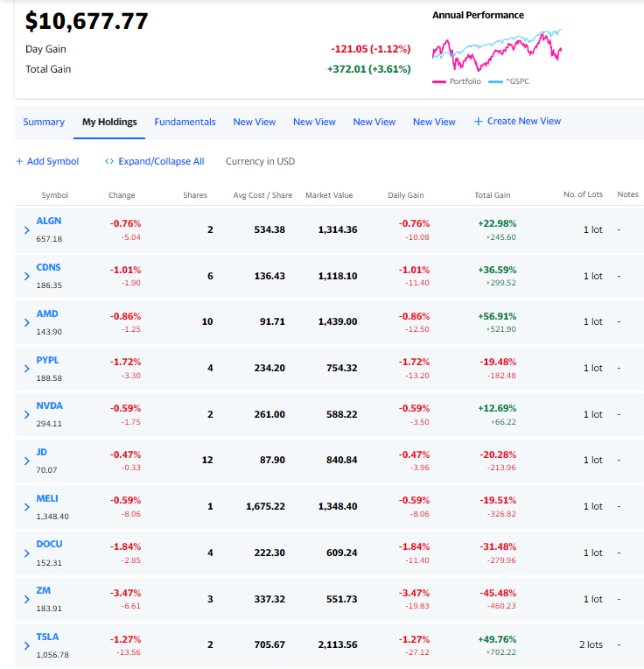Click DOCU avg cost 222.30
The image size is (644, 669).
tap(269, 553)
